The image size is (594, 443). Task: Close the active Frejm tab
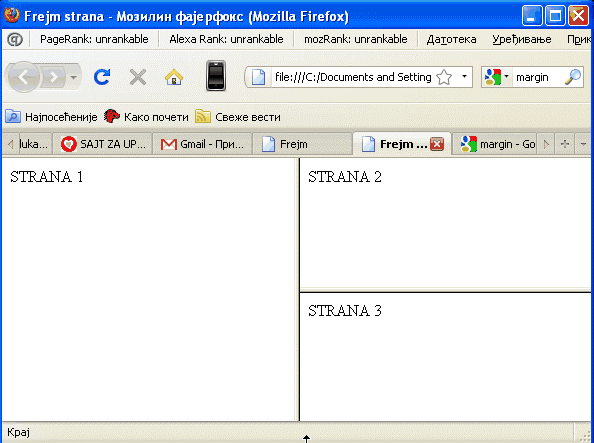(437, 144)
